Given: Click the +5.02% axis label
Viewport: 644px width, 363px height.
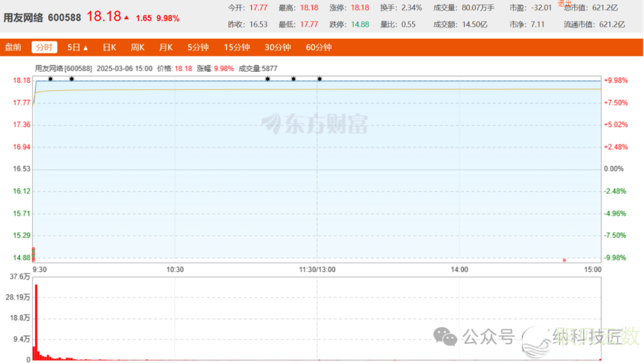Looking at the screenshot, I should tap(615, 125).
